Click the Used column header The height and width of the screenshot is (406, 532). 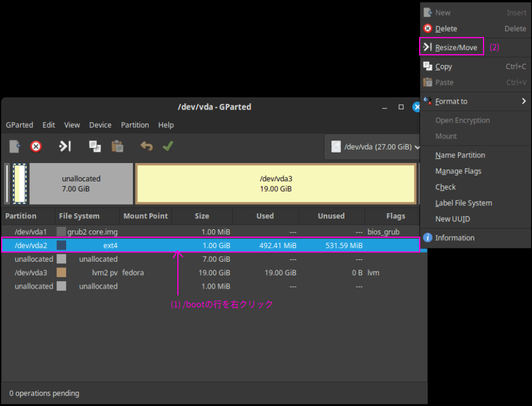(x=265, y=216)
